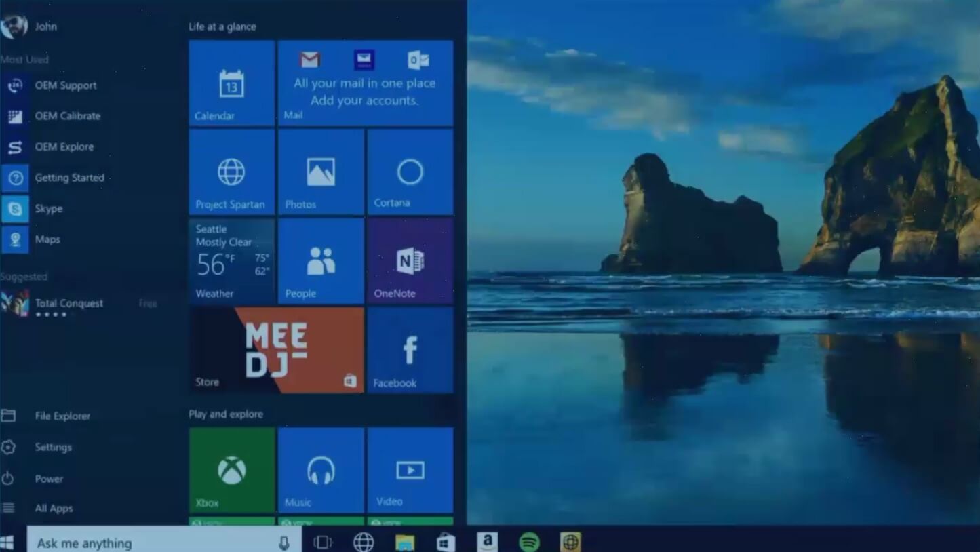The height and width of the screenshot is (552, 980).
Task: Click the Play and explore group header
Action: click(226, 414)
